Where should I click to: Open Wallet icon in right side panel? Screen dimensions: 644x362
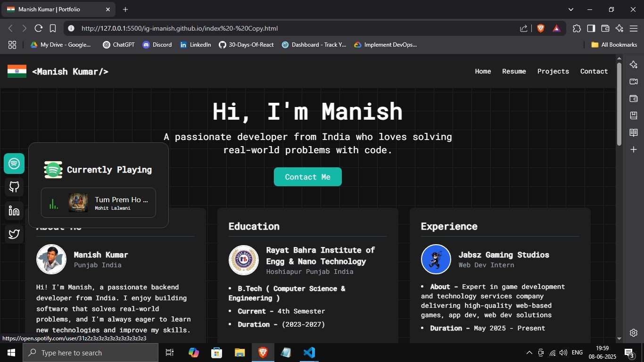[x=634, y=99]
